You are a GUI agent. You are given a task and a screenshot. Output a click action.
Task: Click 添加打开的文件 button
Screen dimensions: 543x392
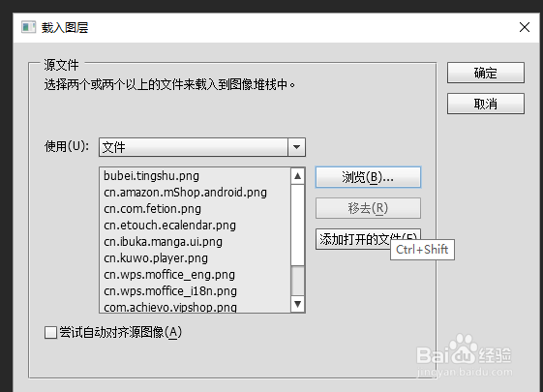coord(368,239)
